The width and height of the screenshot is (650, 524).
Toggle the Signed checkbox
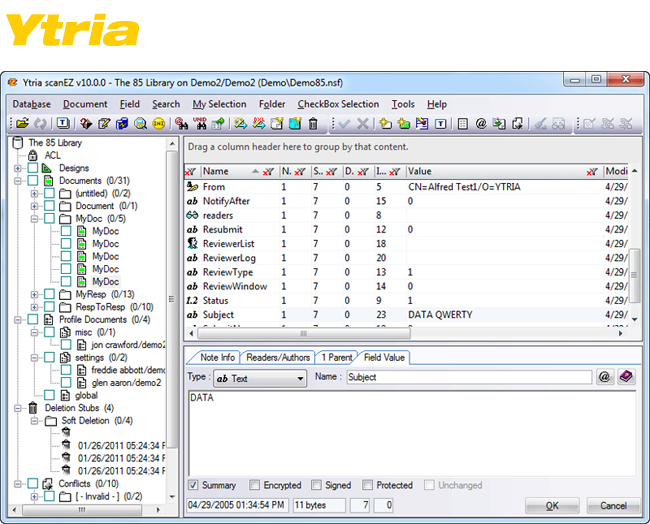click(316, 485)
